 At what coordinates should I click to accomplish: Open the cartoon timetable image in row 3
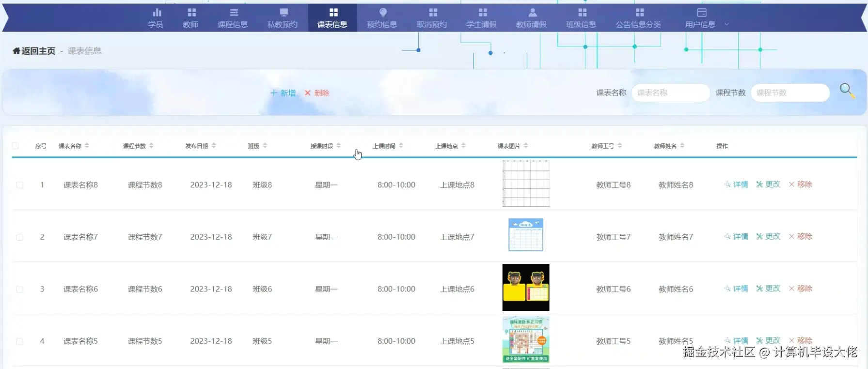click(526, 287)
